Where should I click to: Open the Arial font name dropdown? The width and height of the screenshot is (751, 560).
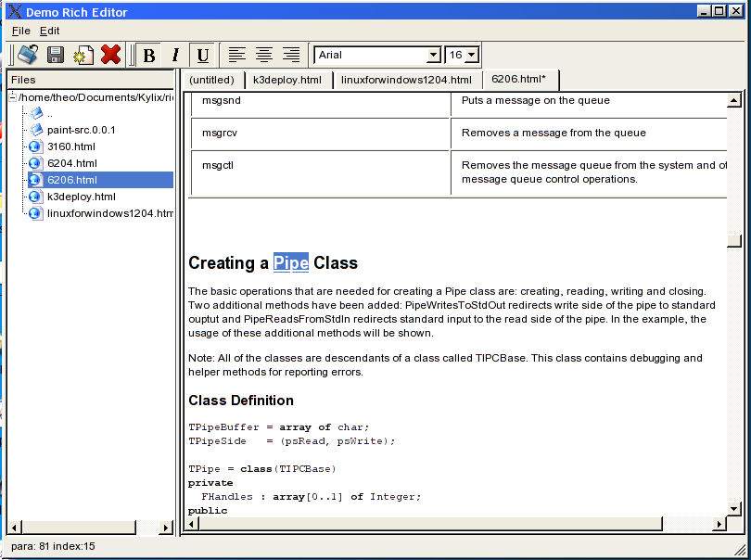click(433, 56)
